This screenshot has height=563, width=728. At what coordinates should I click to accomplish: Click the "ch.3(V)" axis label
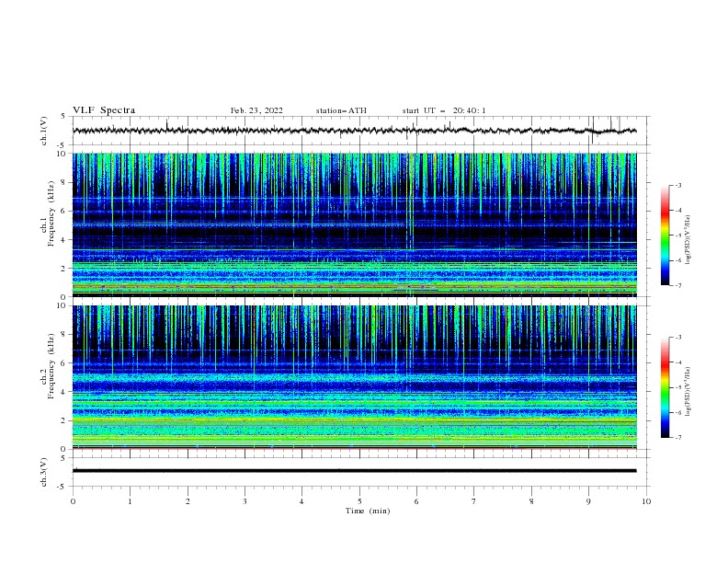(x=44, y=472)
